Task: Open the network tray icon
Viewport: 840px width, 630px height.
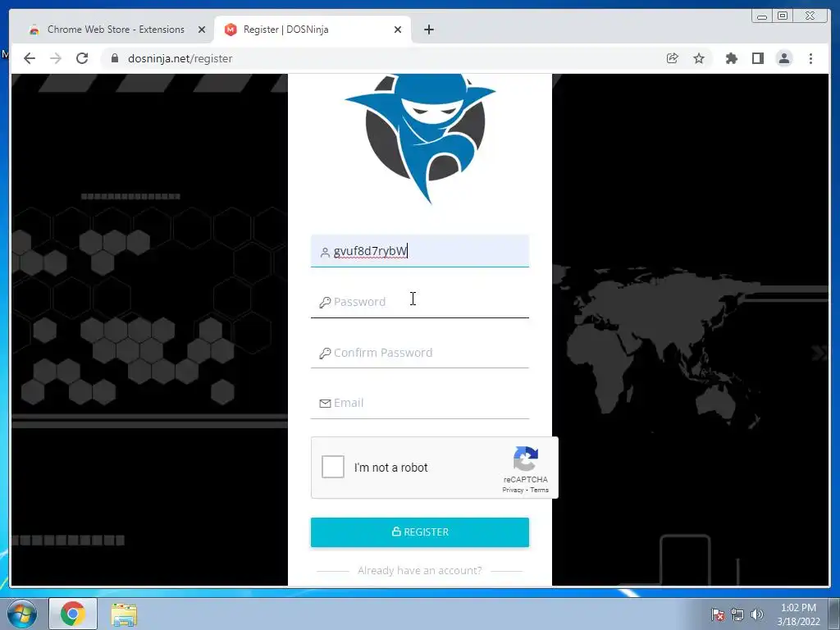Action: tap(737, 614)
